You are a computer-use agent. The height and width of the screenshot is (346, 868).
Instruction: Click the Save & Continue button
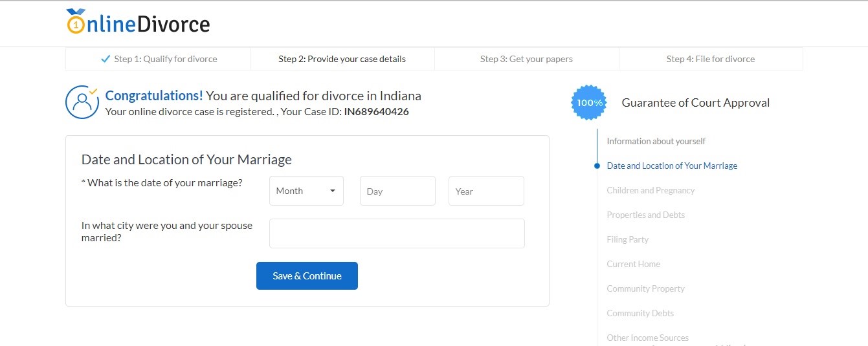tap(307, 276)
